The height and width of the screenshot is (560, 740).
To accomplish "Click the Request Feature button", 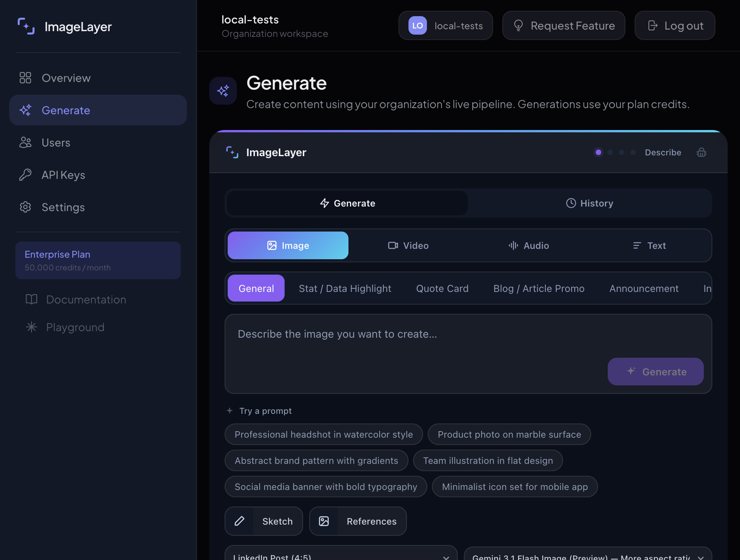I will tap(564, 25).
